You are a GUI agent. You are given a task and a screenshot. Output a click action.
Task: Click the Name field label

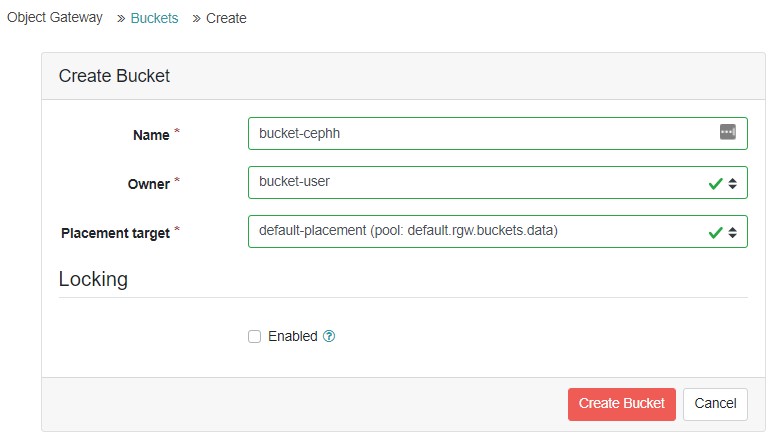click(x=151, y=134)
